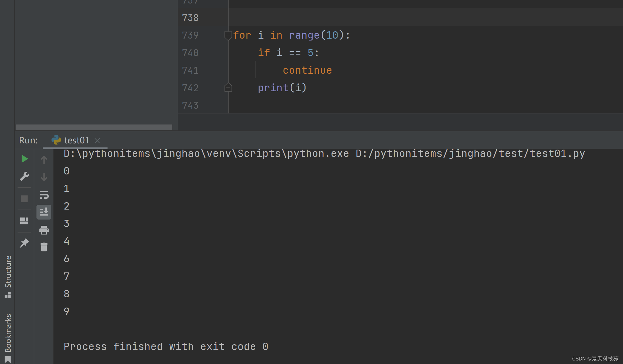This screenshot has width=623, height=364.
Task: Open run configuration wrench icon
Action: click(x=24, y=176)
